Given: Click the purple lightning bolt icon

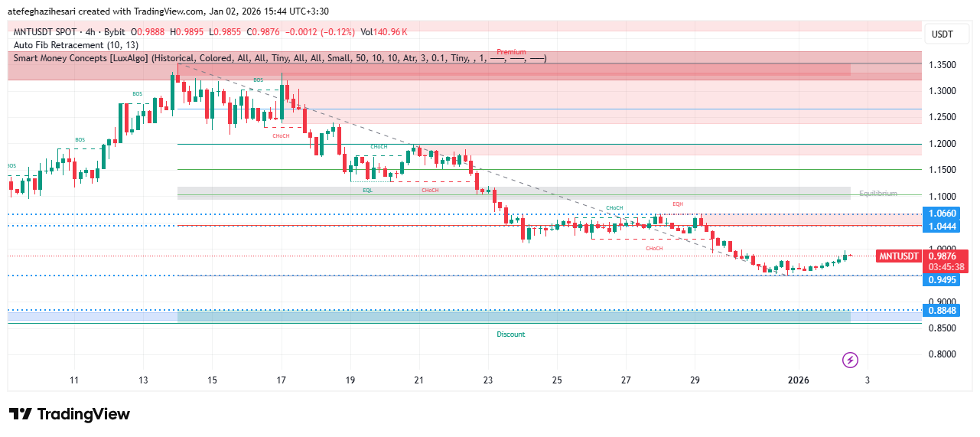Looking at the screenshot, I should pos(850,360).
